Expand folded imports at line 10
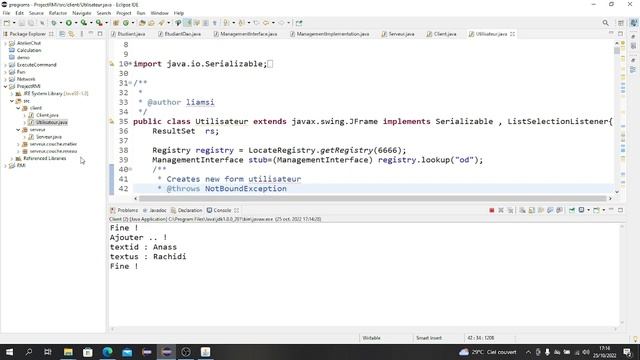 130,64
